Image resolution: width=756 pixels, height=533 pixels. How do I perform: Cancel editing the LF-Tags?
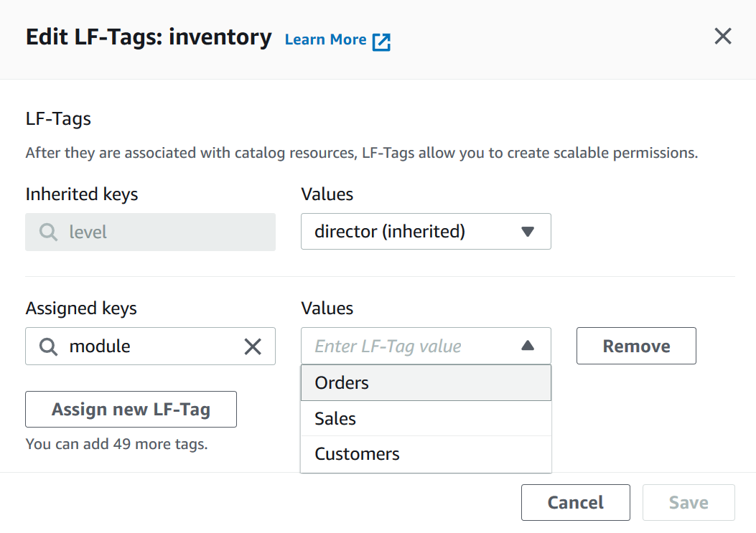pyautogui.click(x=575, y=503)
